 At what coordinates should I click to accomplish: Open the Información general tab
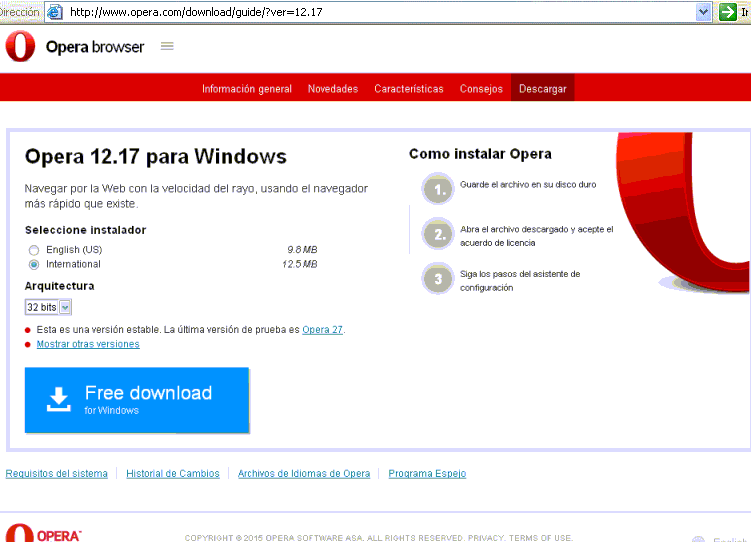click(x=247, y=89)
